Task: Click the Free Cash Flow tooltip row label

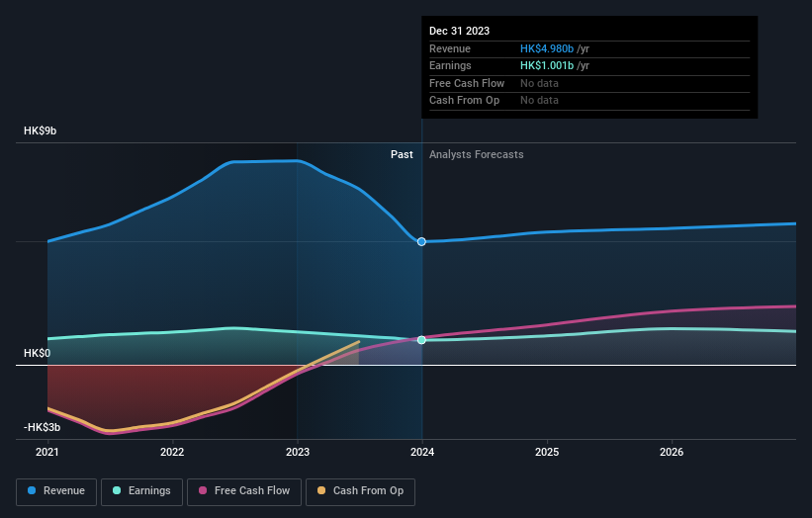Action: [x=467, y=83]
